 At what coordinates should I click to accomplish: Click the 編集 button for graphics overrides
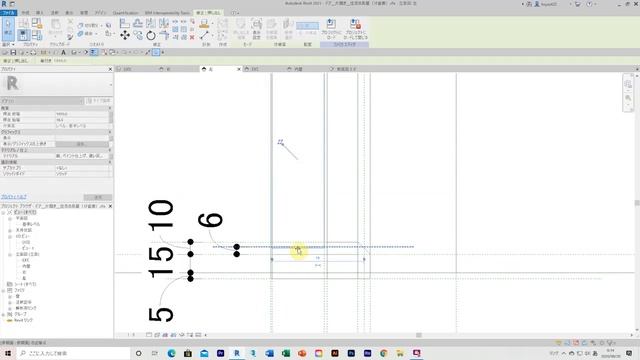(82, 144)
